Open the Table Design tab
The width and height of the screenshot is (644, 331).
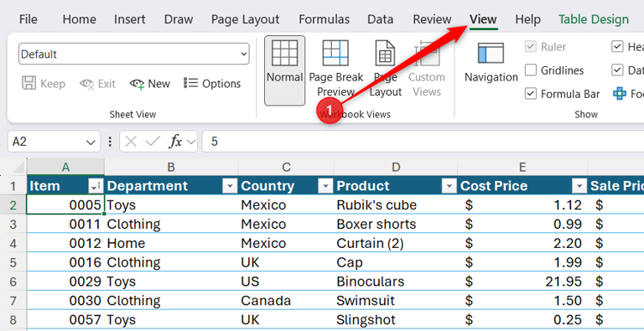click(594, 19)
